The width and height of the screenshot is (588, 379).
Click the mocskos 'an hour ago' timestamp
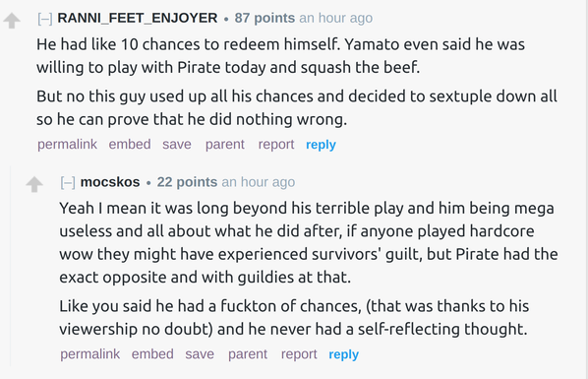[x=259, y=182]
